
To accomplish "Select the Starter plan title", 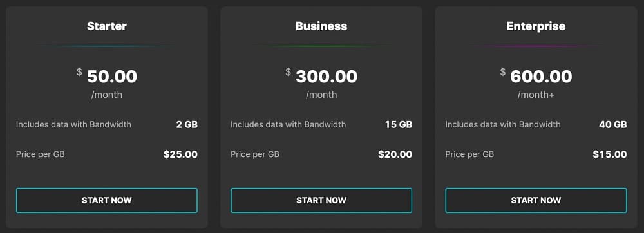I will pos(107,26).
